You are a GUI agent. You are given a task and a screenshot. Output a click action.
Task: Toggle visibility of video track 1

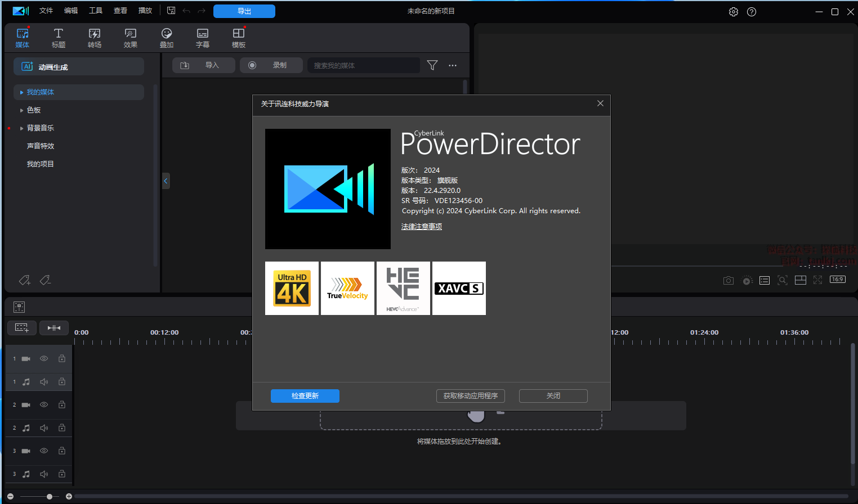coord(44,359)
